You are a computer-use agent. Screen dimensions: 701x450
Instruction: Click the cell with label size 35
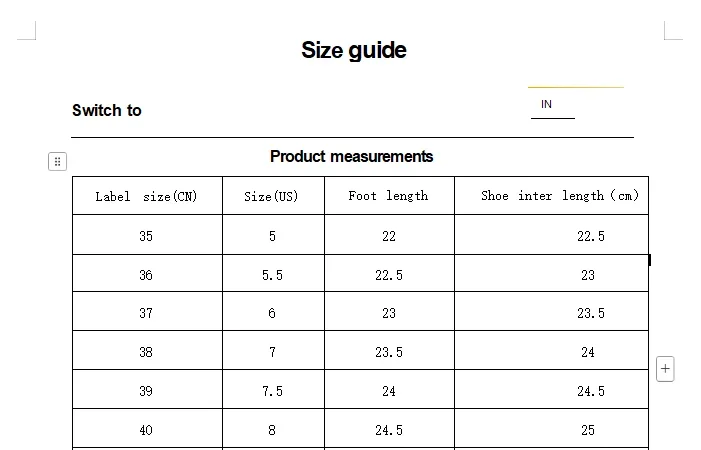coord(146,236)
